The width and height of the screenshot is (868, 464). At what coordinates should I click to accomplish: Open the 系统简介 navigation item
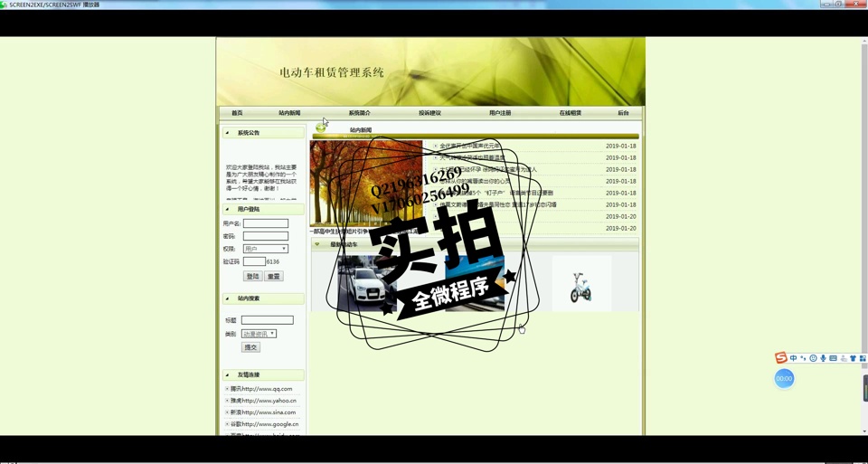pyautogui.click(x=360, y=113)
